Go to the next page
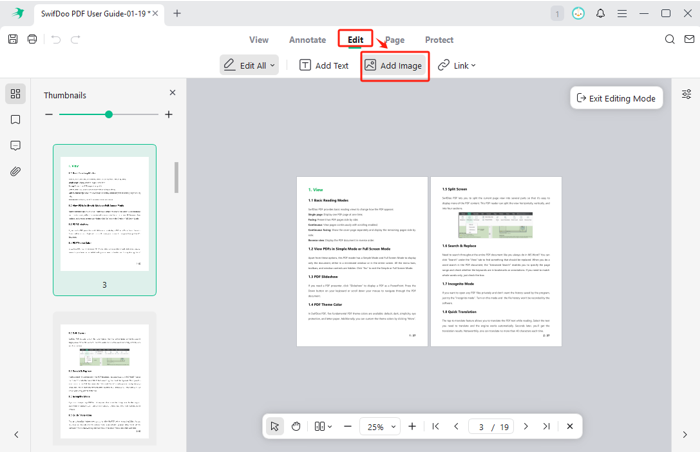The image size is (700, 453). tap(526, 426)
